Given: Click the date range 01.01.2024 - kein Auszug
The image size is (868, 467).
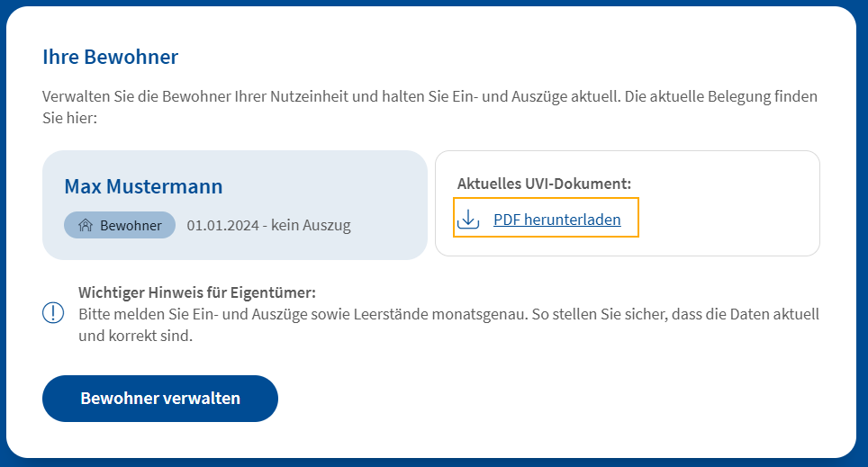Looking at the screenshot, I should coord(268,225).
